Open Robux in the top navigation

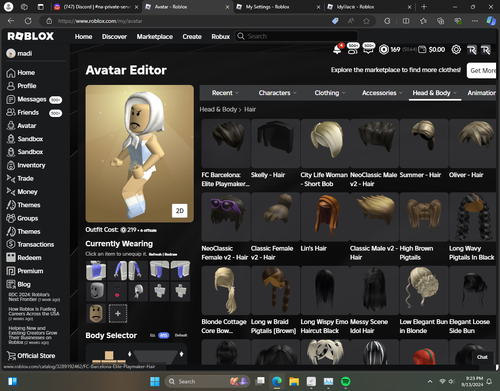tap(221, 37)
